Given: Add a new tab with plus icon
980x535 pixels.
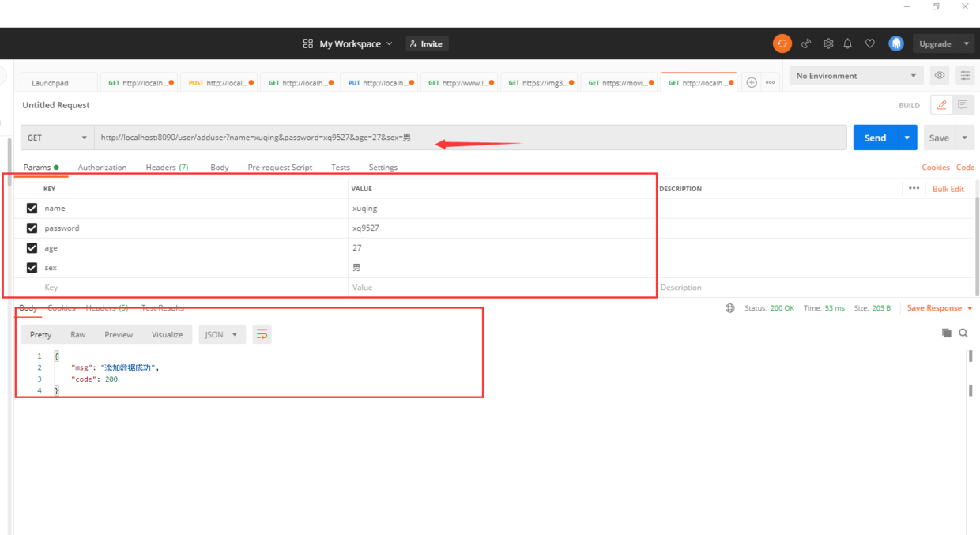Looking at the screenshot, I should pos(752,82).
